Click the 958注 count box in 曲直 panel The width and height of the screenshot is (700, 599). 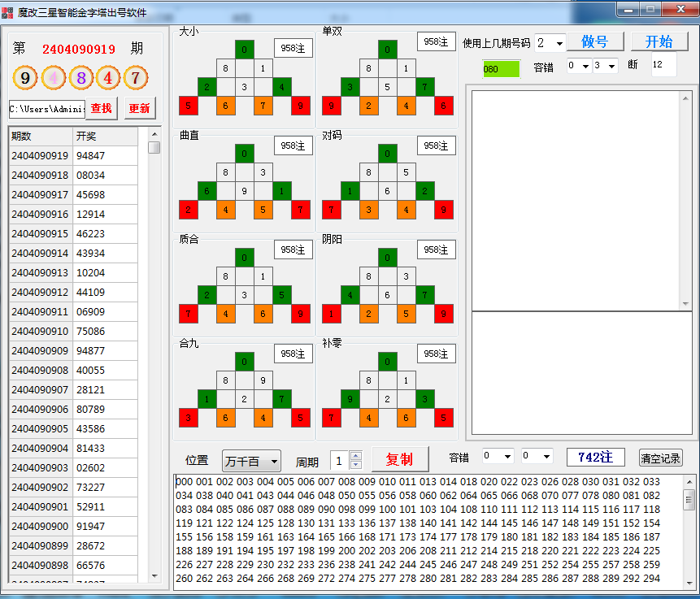coord(293,146)
